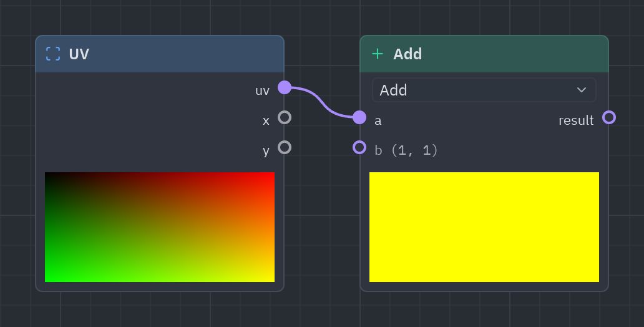Screen dimensions: 644x327
Task: Click the uv output label
Action: click(x=263, y=90)
